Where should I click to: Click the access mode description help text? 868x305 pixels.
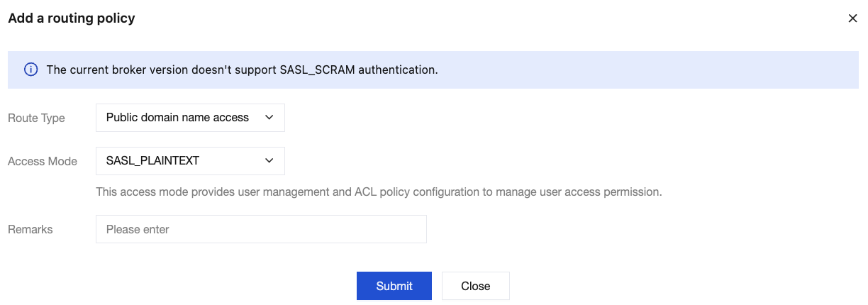[379, 192]
